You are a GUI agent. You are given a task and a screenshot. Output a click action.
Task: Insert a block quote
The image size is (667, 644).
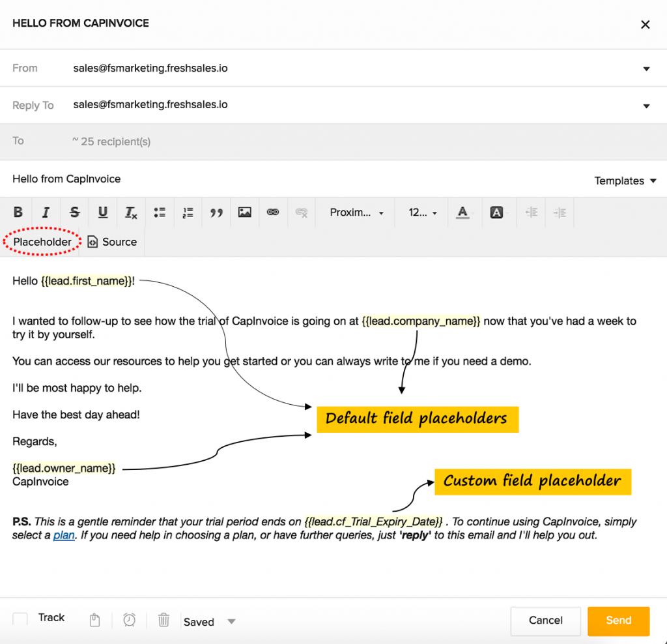[x=216, y=212]
